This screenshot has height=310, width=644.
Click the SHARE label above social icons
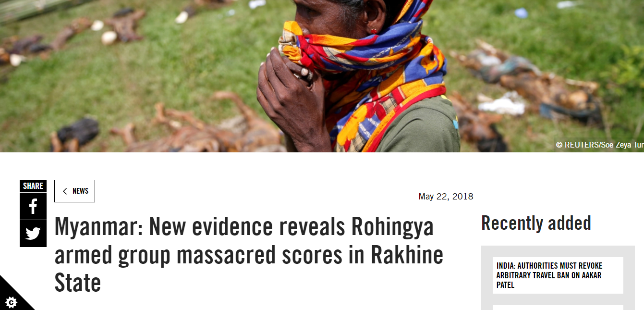33,186
